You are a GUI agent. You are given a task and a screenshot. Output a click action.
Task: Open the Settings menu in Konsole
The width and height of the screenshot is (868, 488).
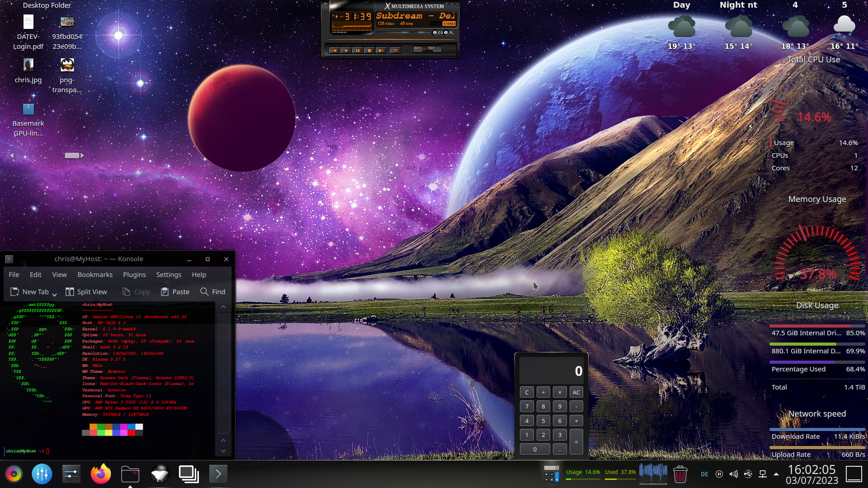point(169,275)
